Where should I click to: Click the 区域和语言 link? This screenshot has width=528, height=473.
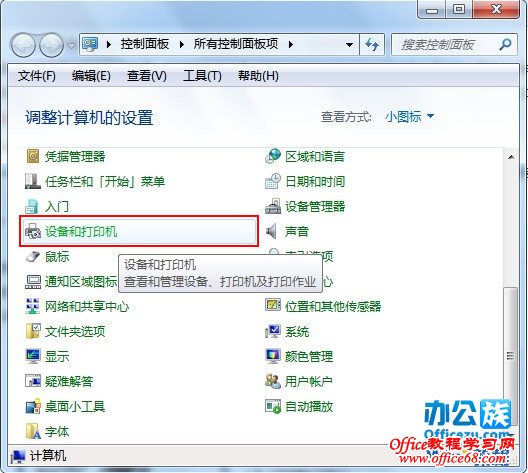315,157
